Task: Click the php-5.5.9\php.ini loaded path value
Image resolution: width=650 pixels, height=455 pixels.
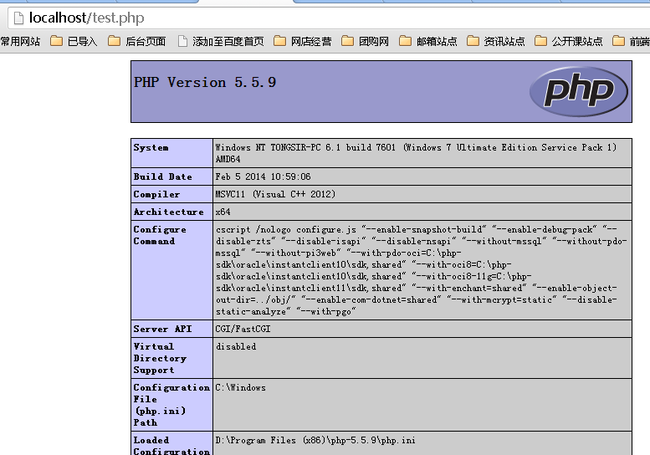Action: point(315,440)
